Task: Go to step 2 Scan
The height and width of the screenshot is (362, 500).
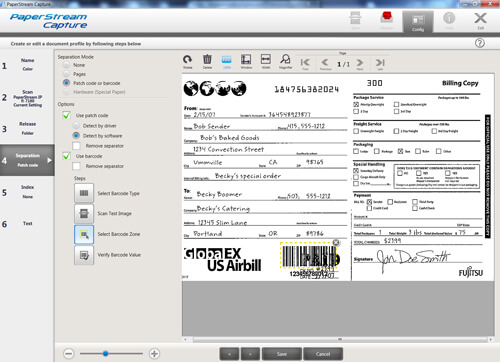Action: point(27,98)
